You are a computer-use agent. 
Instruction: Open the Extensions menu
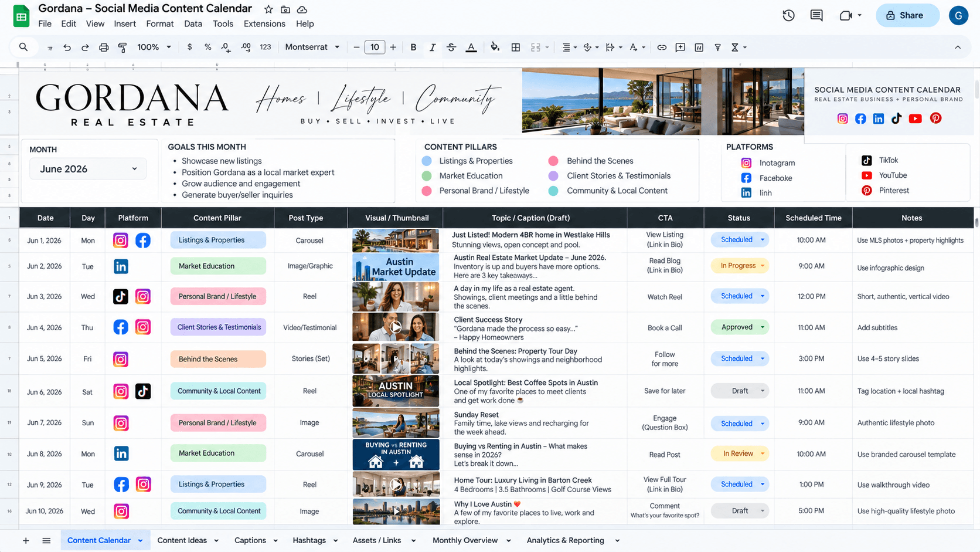pos(264,24)
